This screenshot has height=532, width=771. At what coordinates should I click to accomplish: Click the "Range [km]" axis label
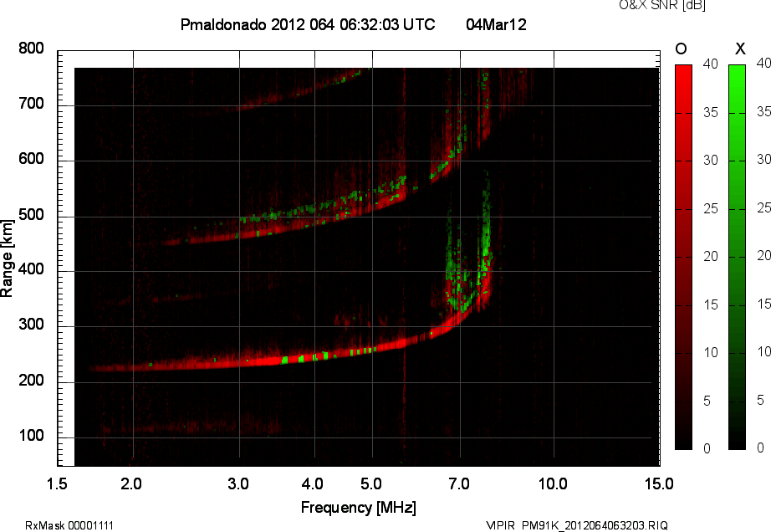(7, 258)
